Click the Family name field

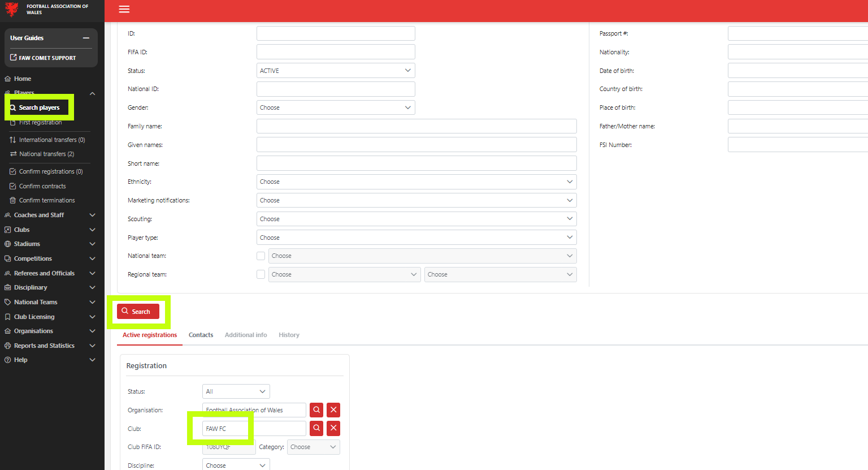(x=416, y=126)
